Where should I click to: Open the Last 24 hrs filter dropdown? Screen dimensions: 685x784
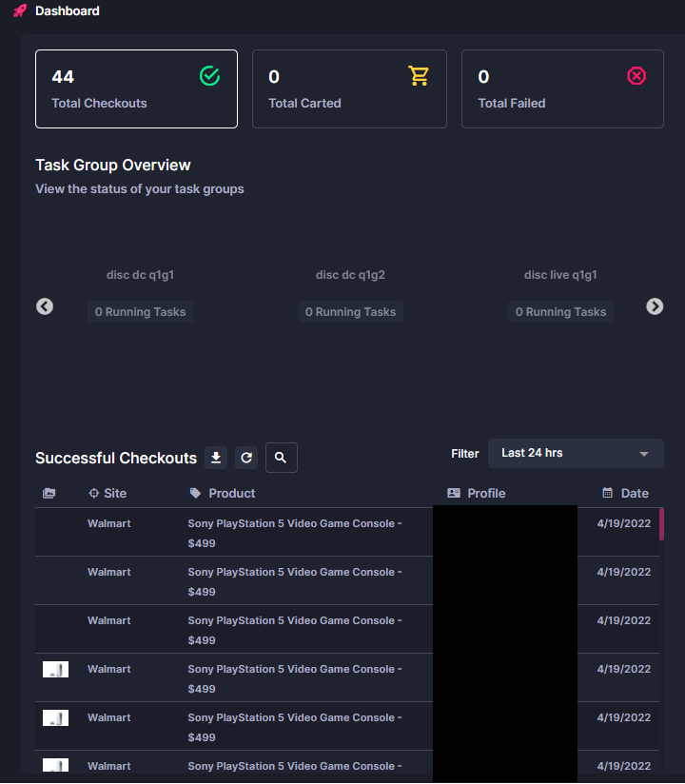click(x=576, y=454)
